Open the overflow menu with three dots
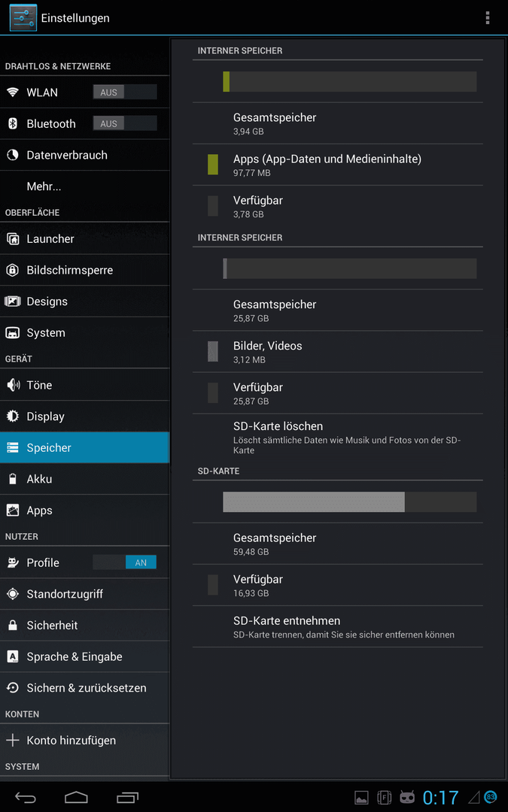 coord(487,18)
